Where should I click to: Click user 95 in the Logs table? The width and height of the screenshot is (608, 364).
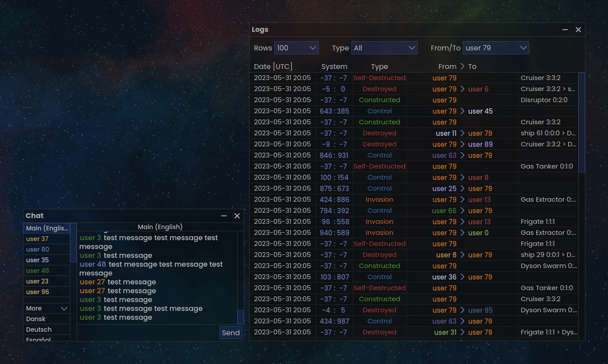pos(481,310)
